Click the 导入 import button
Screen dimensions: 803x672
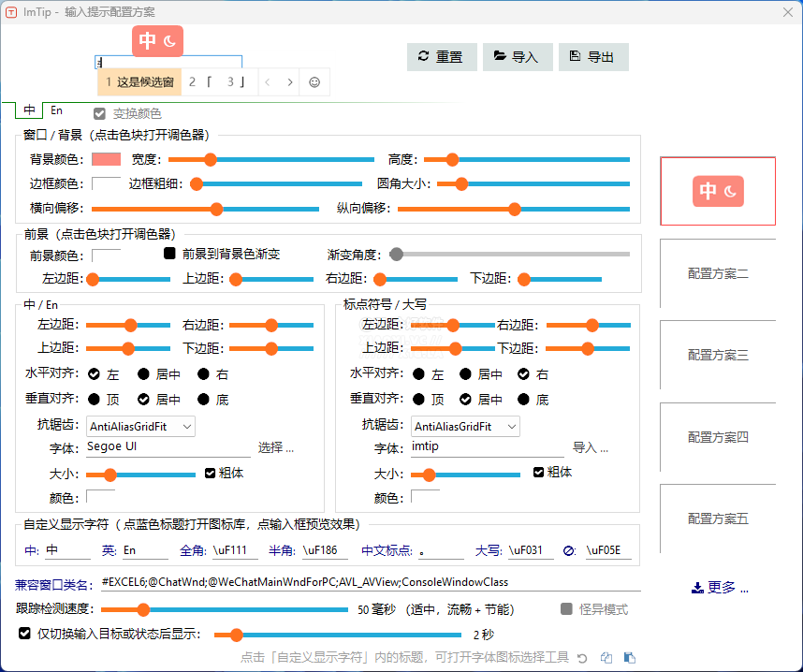point(517,57)
